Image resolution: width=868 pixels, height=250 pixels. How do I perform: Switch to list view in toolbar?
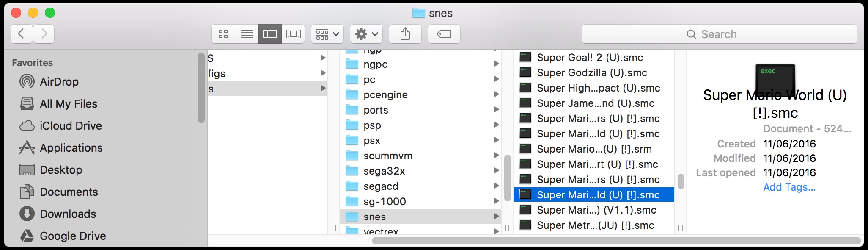point(247,34)
